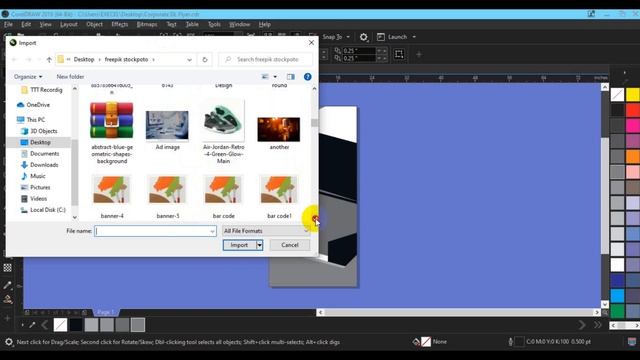
Task: Open Music folder in navigation pane
Action: pyautogui.click(x=33, y=176)
